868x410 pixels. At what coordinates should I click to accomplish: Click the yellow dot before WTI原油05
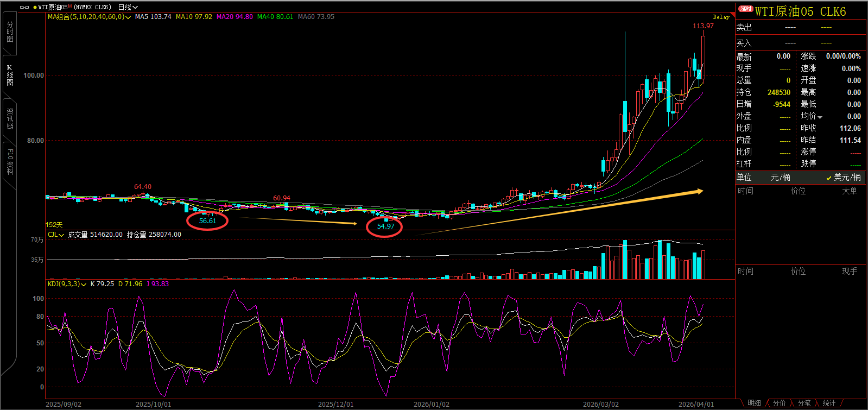point(35,8)
